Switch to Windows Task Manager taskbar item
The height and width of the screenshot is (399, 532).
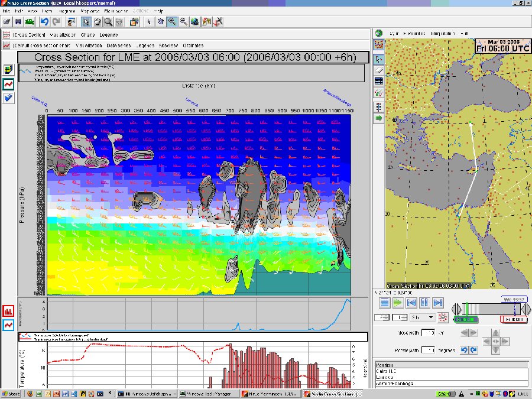[x=208, y=394]
